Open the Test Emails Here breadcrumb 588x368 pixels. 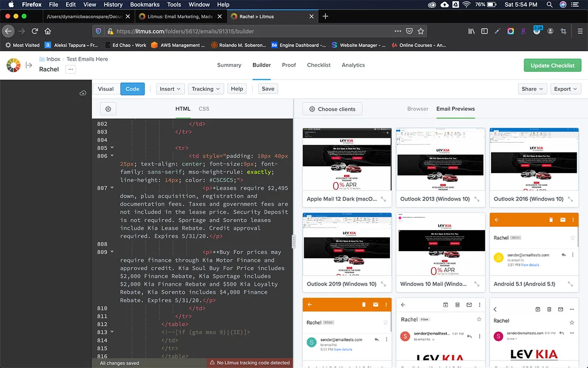[x=87, y=59]
